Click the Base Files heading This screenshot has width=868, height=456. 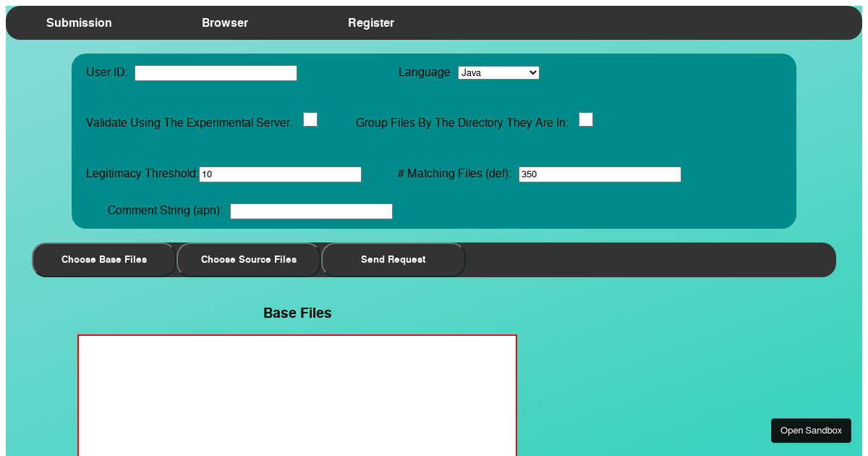[297, 313]
